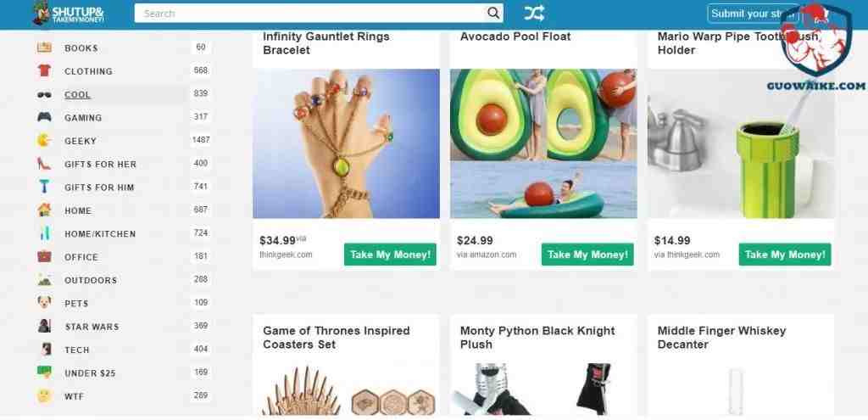The height and width of the screenshot is (420, 868).
Task: Go to the Home/Kitchen category
Action: (x=100, y=234)
